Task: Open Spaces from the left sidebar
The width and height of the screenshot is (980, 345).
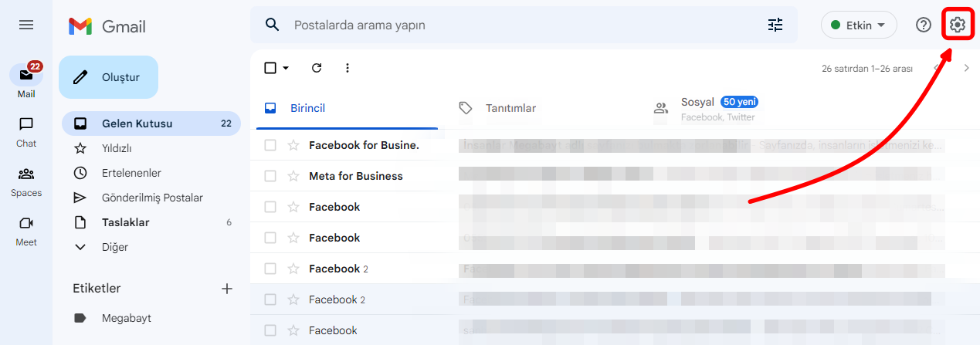Action: tap(26, 181)
